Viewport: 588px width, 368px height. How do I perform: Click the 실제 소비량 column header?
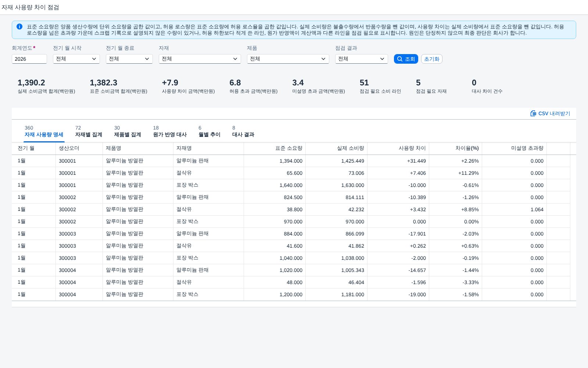(x=337, y=148)
